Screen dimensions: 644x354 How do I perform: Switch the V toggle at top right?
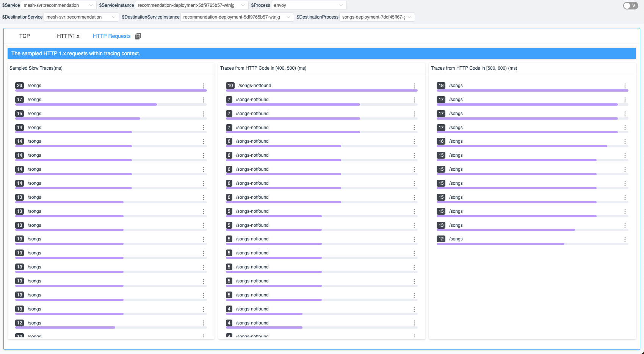pyautogui.click(x=630, y=6)
